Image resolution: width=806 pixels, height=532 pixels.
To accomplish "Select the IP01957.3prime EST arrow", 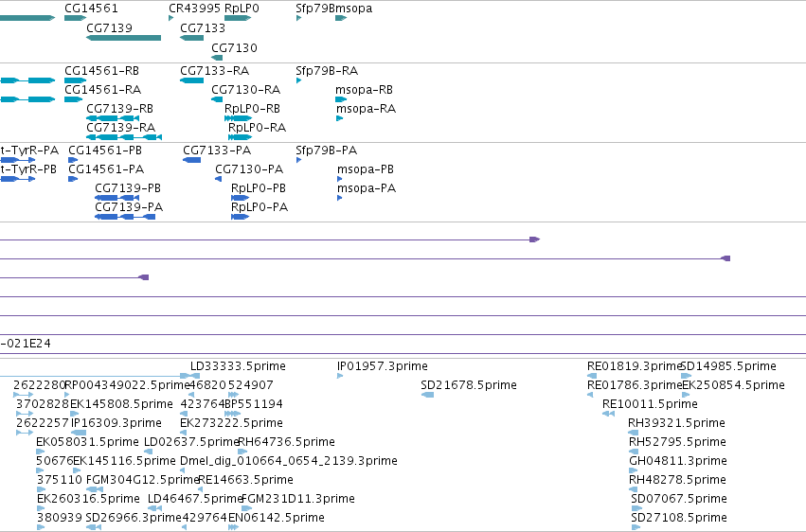I will coord(340,376).
